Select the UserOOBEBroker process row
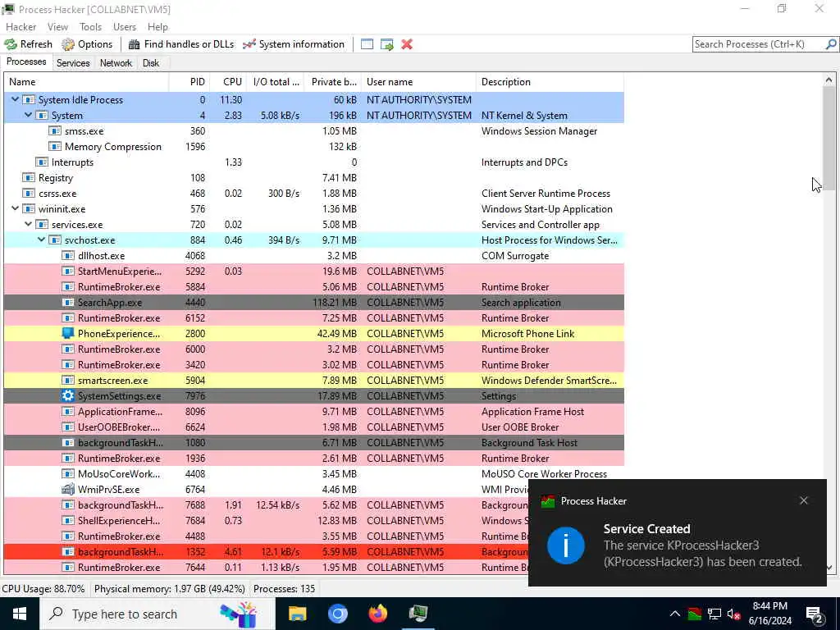Screen dimensions: 840x630 click(x=314, y=427)
